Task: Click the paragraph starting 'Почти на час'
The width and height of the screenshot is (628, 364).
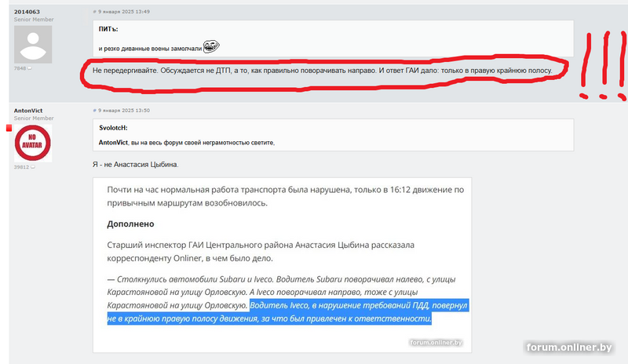Action: coord(285,196)
